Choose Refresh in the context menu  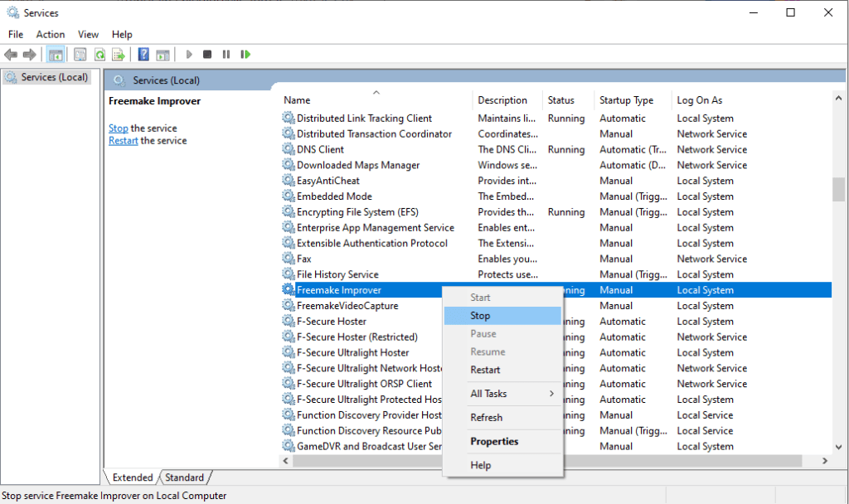tap(502, 418)
